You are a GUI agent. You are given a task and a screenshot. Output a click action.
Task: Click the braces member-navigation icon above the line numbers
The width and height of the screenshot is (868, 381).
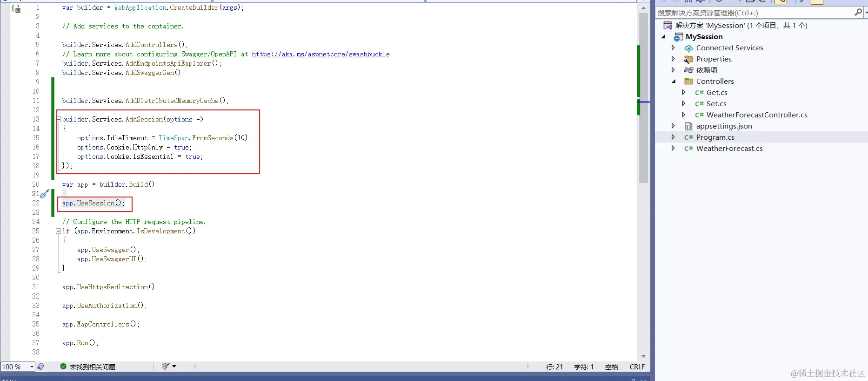point(16,8)
